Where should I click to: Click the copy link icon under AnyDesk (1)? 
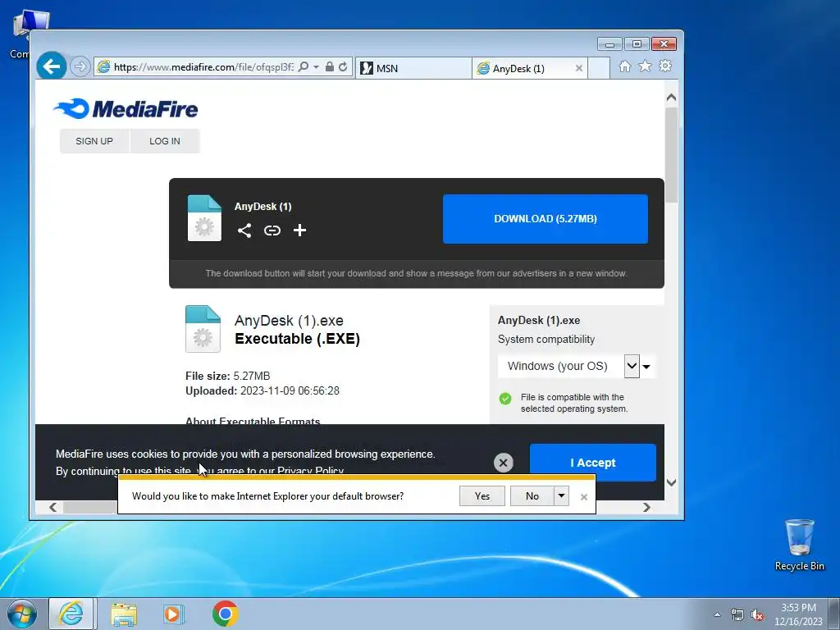[272, 231]
